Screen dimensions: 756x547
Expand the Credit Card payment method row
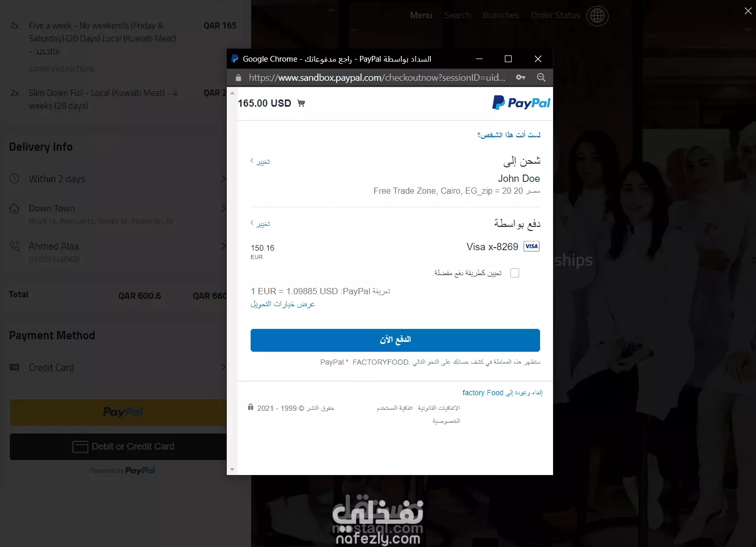click(x=118, y=367)
